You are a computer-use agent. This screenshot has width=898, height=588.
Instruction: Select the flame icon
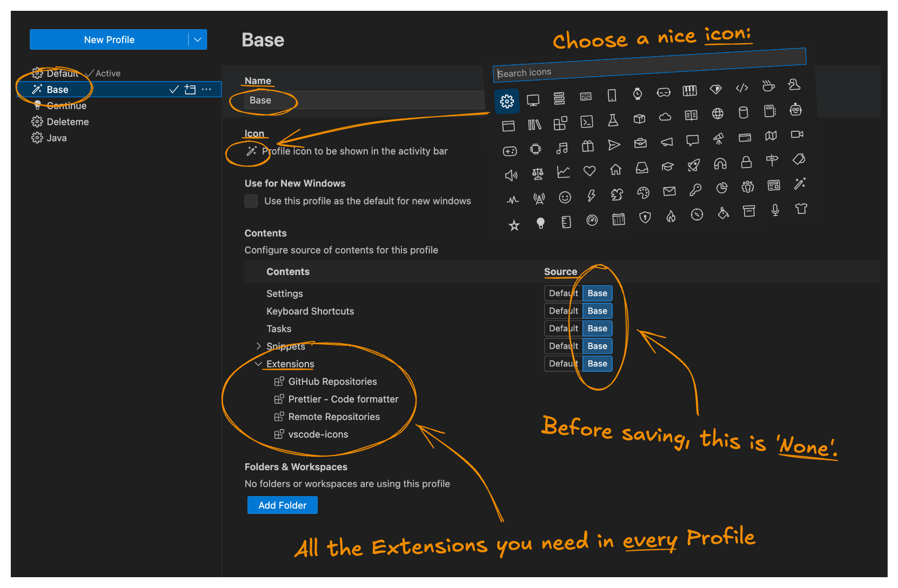(x=671, y=216)
